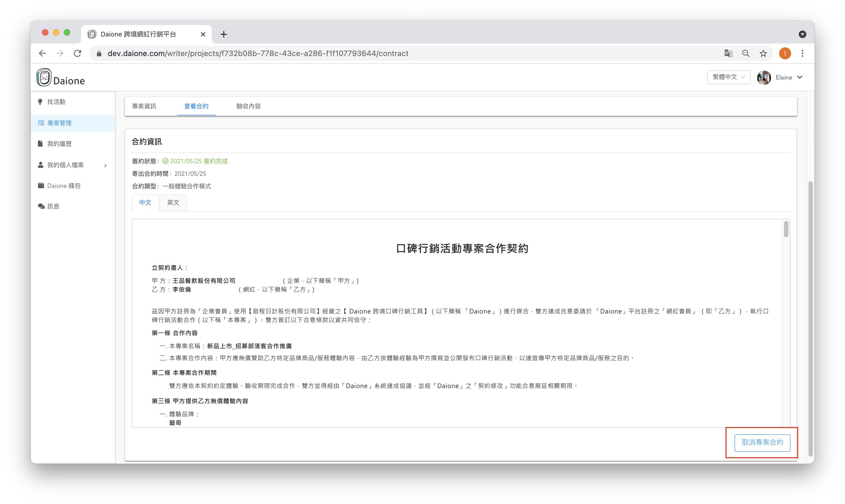
Task: Click 第三條 甲方提供乙方無償體驗內容 heading
Action: tap(200, 401)
